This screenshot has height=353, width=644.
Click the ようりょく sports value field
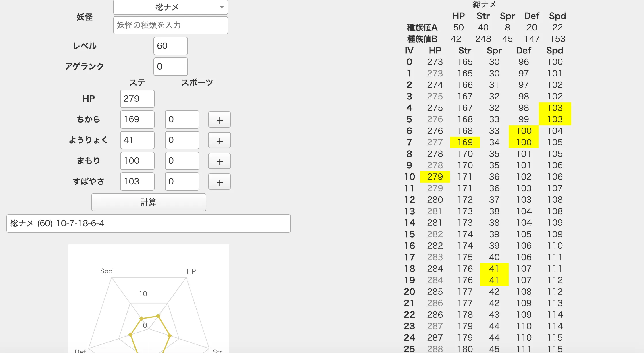(x=182, y=140)
